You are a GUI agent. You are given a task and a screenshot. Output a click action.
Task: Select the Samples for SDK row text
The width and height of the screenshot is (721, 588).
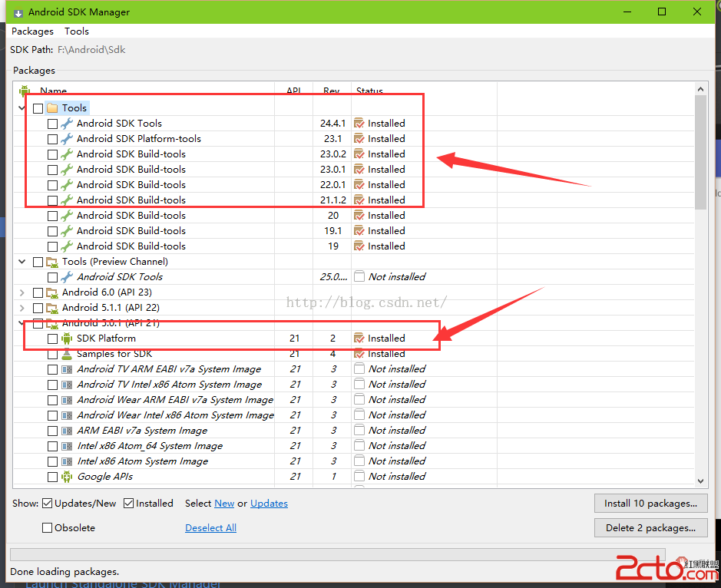click(x=114, y=354)
